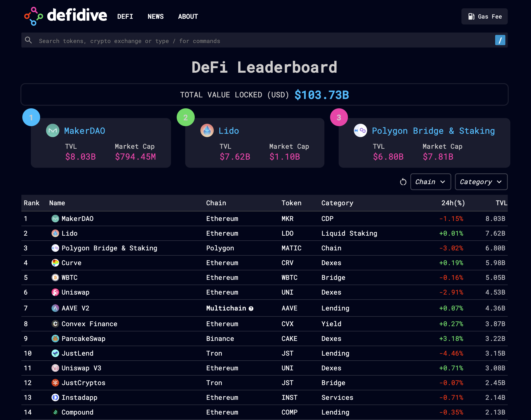Click the -4.46% change value
The height and width of the screenshot is (420, 531).
click(451, 353)
